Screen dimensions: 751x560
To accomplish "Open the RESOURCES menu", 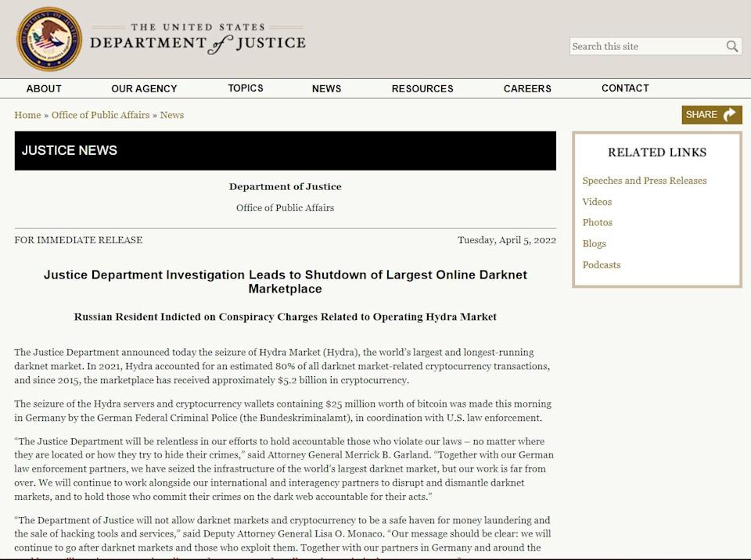I will tap(422, 88).
